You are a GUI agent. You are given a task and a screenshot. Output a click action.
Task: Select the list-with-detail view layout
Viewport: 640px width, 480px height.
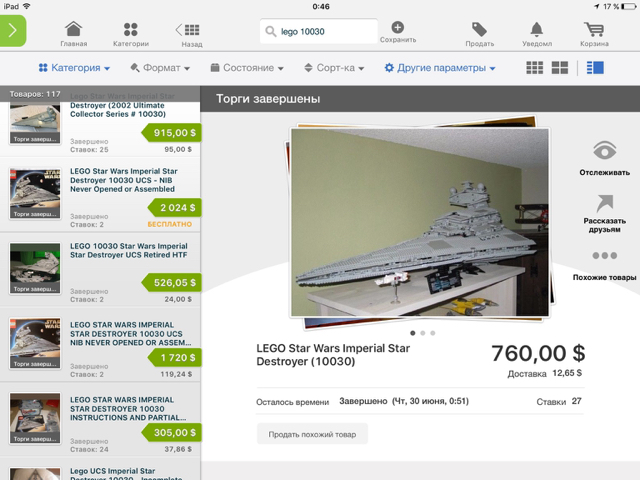pyautogui.click(x=595, y=68)
